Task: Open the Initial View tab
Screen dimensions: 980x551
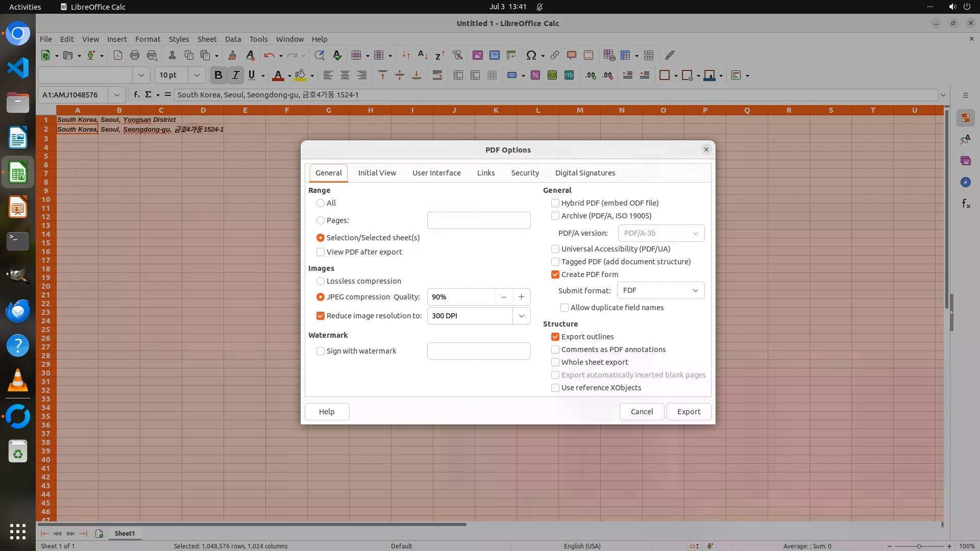Action: pos(377,173)
